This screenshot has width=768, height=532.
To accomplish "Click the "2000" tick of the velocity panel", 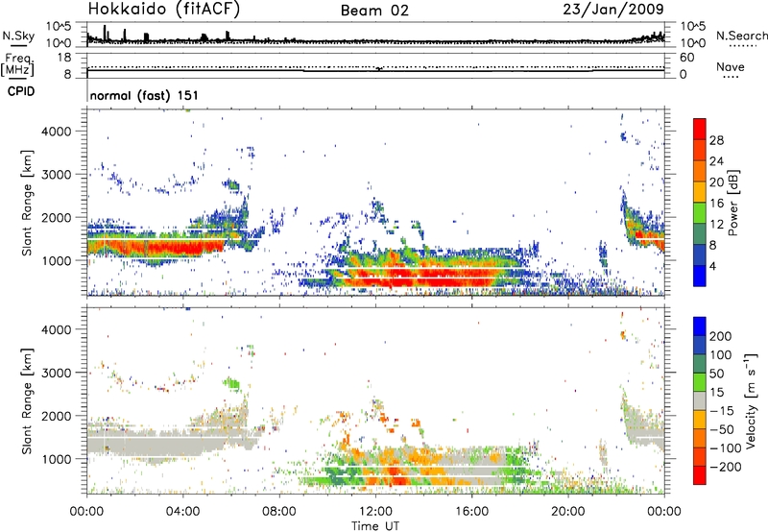I will tap(56, 416).
